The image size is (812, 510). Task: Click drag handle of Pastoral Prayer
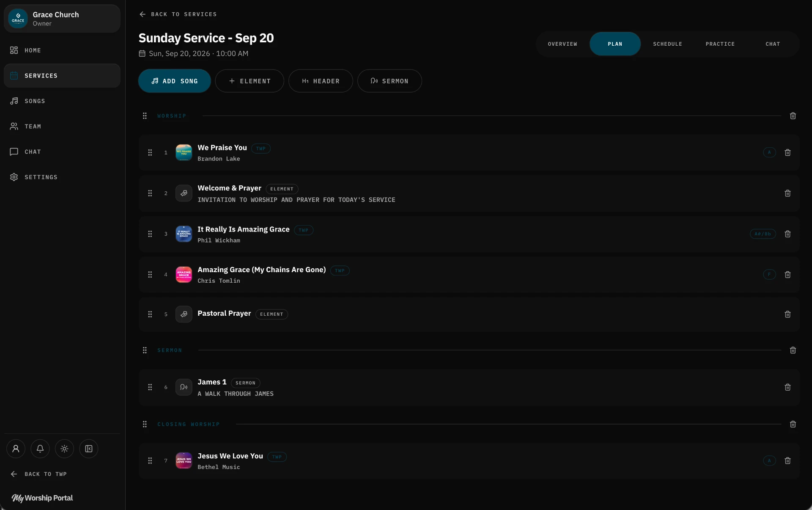(x=150, y=314)
